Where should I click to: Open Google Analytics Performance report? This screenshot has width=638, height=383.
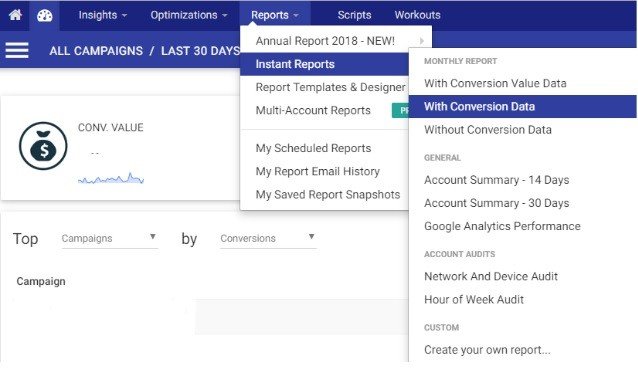tap(502, 226)
